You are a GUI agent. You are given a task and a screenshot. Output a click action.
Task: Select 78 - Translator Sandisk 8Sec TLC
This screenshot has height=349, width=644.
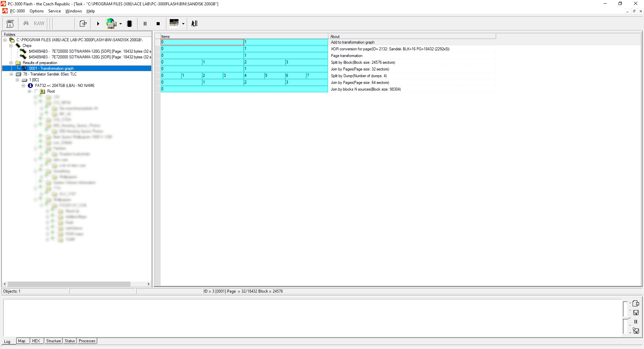(50, 74)
